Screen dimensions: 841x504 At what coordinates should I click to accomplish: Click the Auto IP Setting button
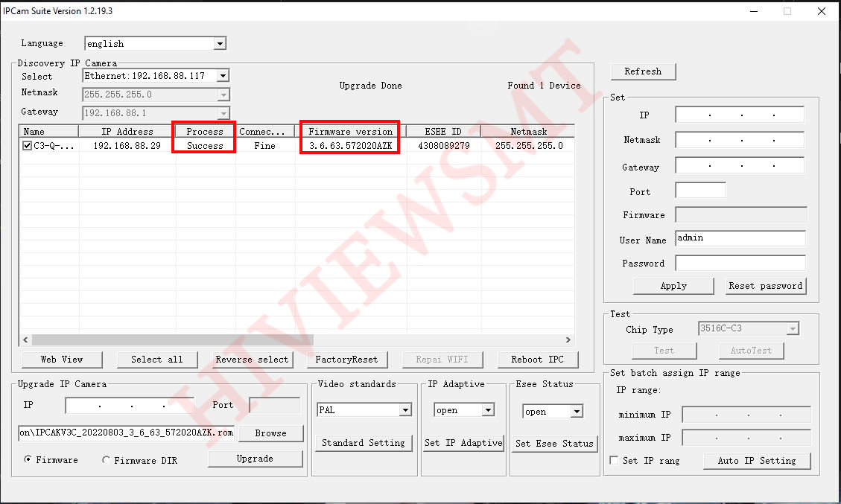coord(756,461)
